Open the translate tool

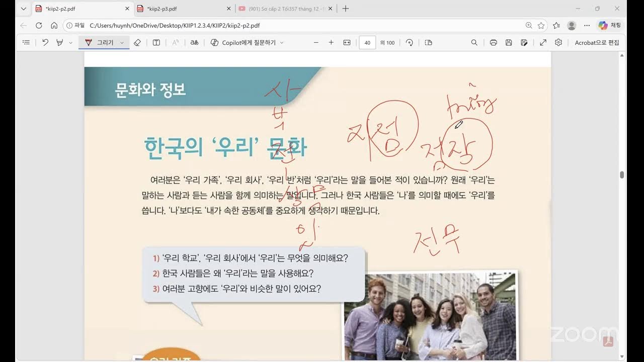tap(194, 43)
